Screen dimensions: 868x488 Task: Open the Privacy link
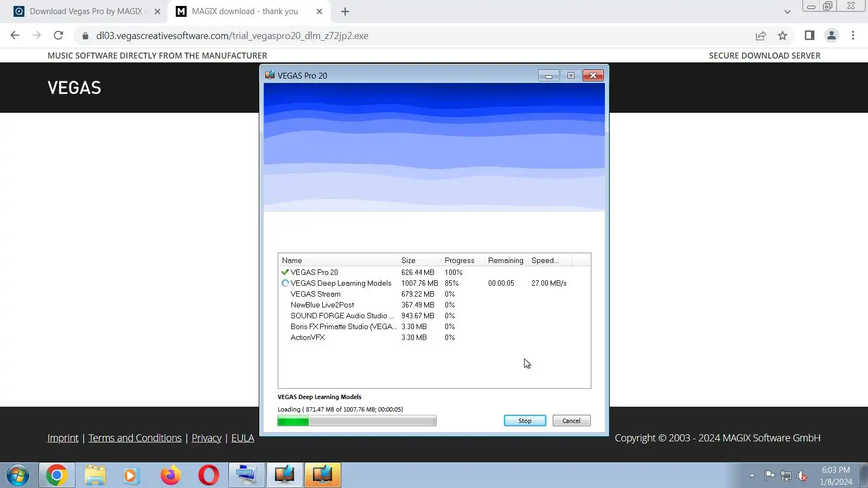coord(207,438)
